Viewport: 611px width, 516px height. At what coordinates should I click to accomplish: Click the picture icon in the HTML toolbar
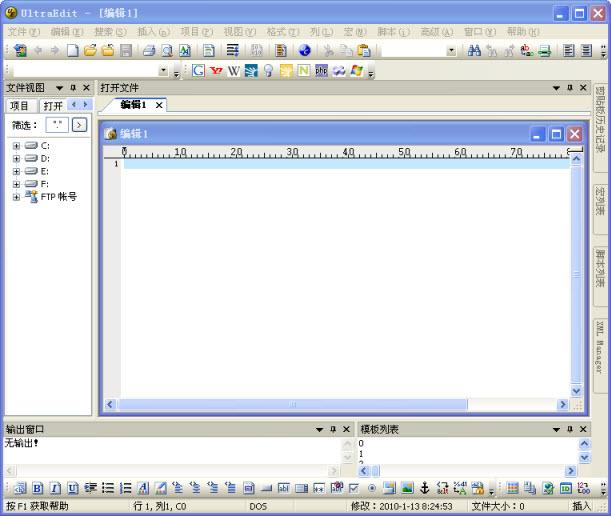[x=407, y=488]
